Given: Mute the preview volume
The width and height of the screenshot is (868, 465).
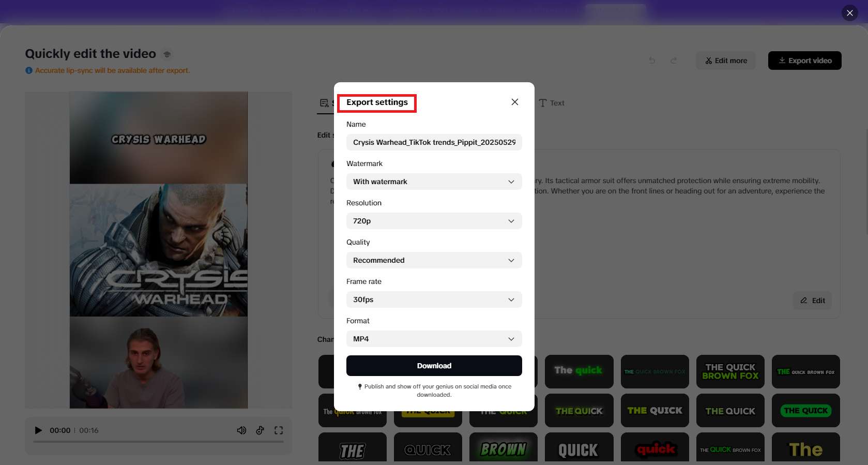Looking at the screenshot, I should coord(241,430).
